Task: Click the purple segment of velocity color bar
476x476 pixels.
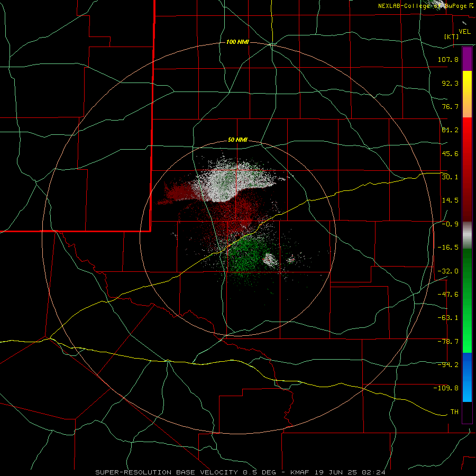Action: pyautogui.click(x=467, y=59)
